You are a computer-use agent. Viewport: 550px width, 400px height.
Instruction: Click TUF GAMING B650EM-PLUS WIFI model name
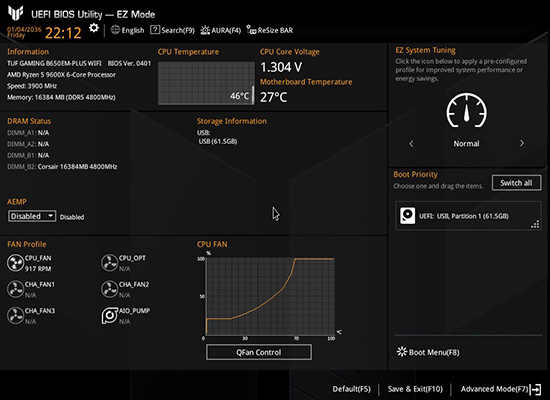[x=54, y=63]
